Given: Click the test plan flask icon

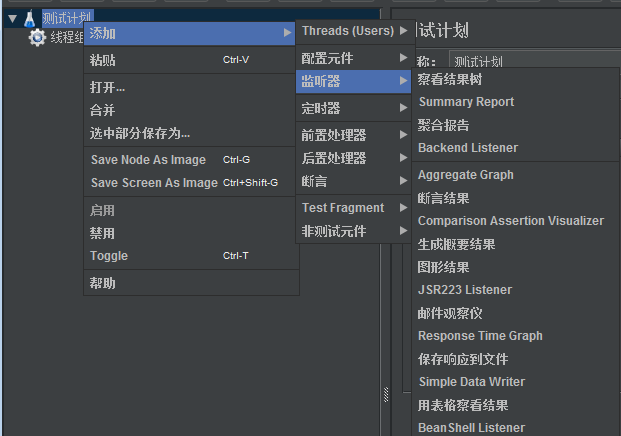Looking at the screenshot, I should click(30, 19).
